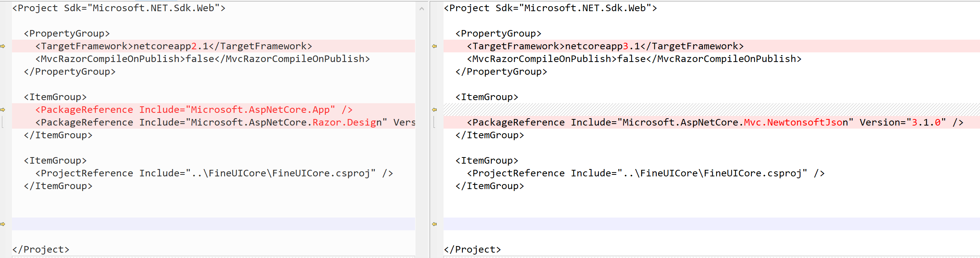Click the highlighted blank line in left pane

click(x=213, y=224)
